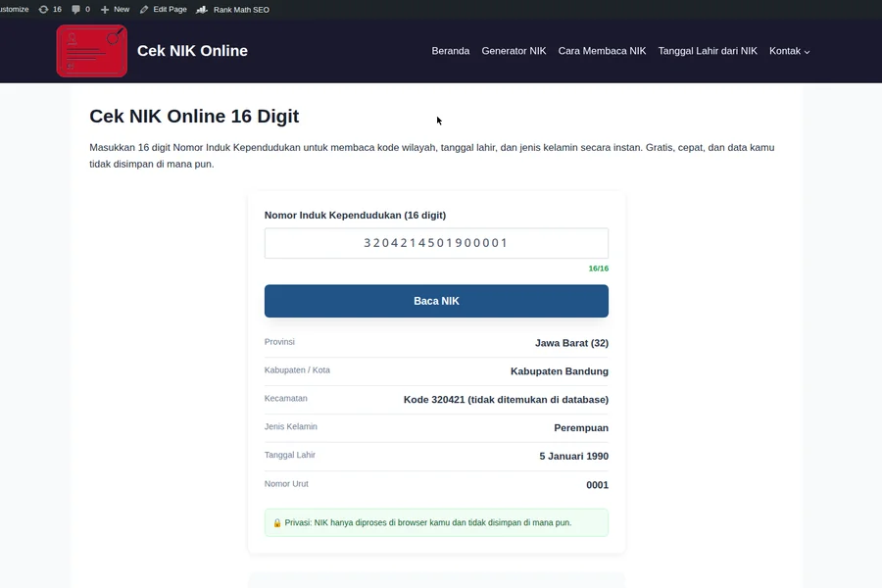
Task: Go to the Beranda menu item
Action: point(451,51)
